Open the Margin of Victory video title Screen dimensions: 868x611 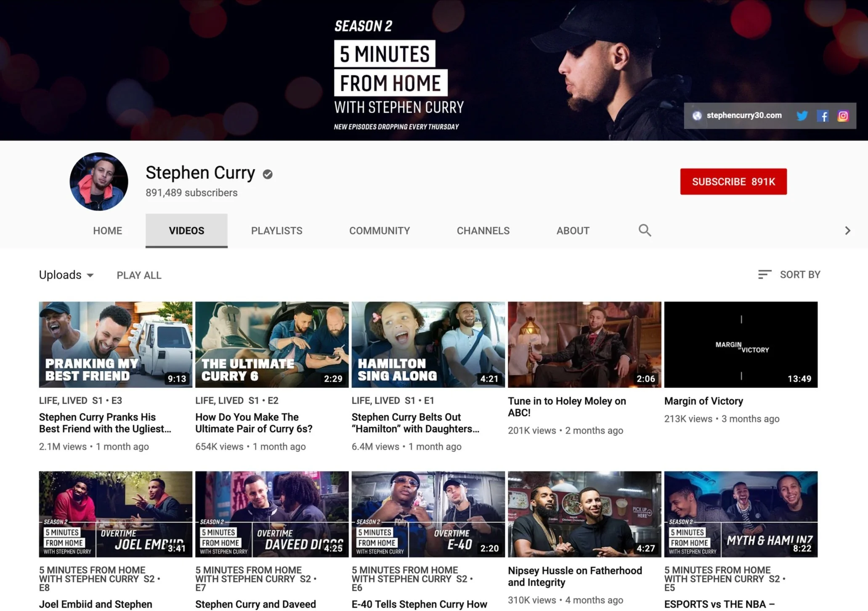[703, 401]
